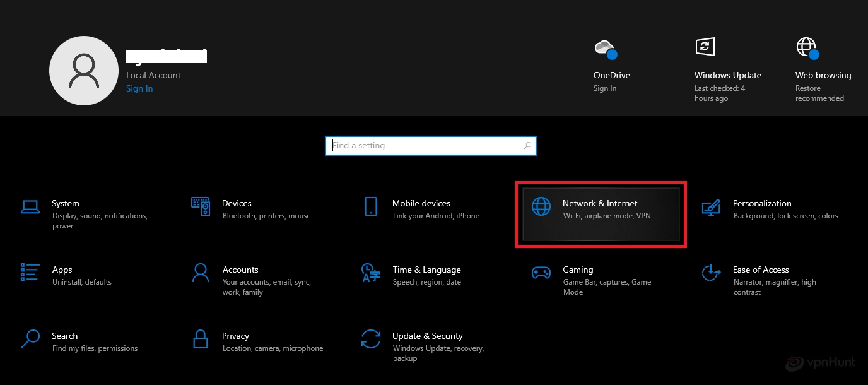Screen dimensions: 868x385
Task: Click 'Last checked: 4 hours ago' text
Action: 720,93
